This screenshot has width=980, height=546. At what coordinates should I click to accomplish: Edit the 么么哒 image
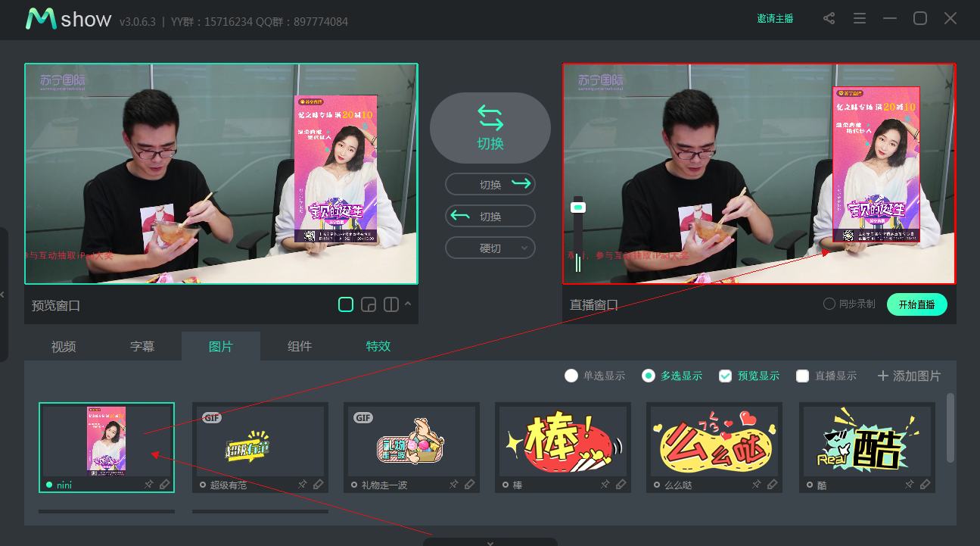[x=772, y=485]
